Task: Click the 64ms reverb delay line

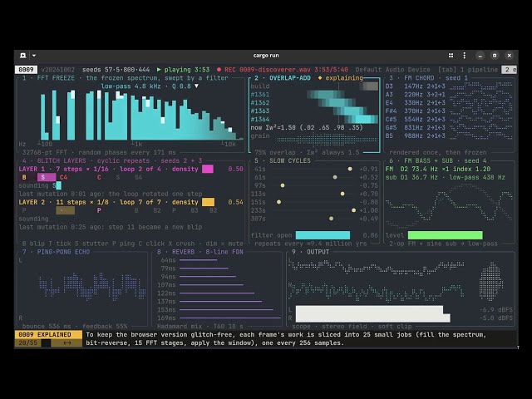Action: [x=198, y=260]
